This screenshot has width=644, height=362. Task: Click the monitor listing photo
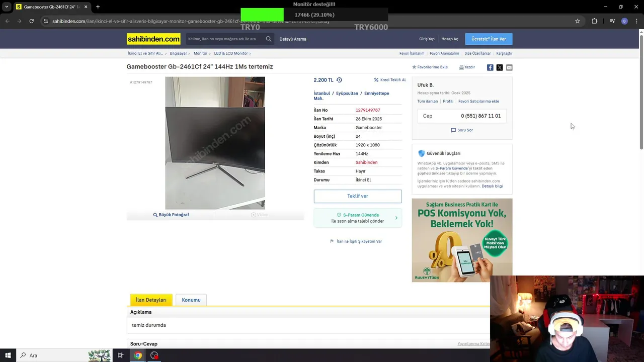click(x=215, y=143)
